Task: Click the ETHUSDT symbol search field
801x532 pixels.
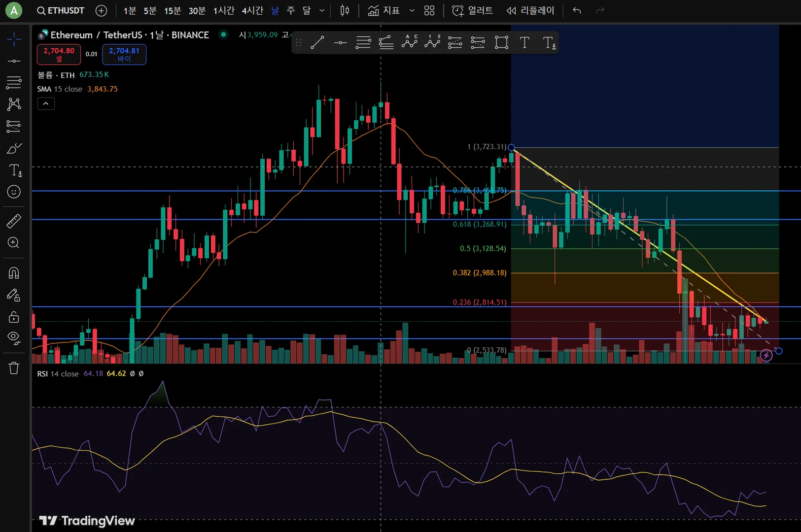Action: (x=60, y=10)
